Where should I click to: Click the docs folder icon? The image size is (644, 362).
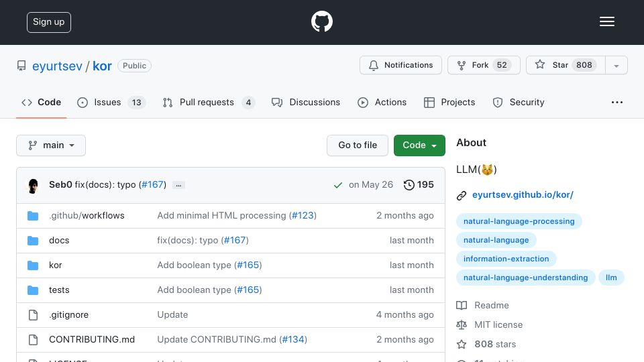(33, 241)
